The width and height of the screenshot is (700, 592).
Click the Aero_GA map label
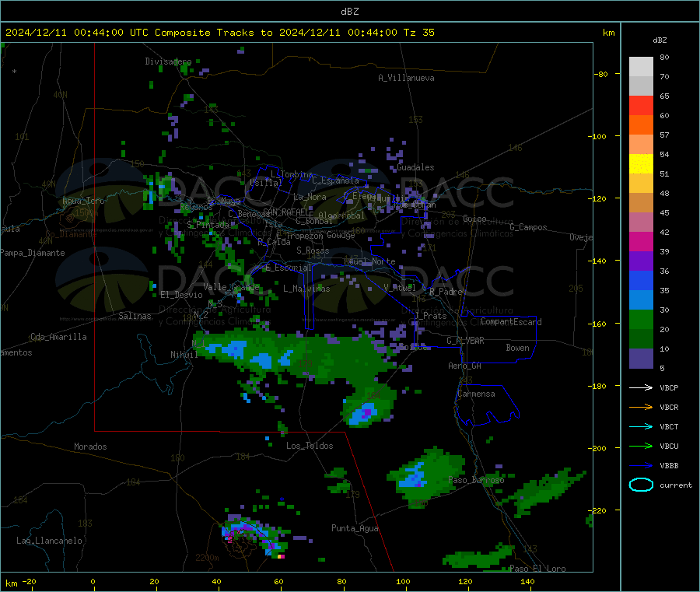tap(465, 366)
